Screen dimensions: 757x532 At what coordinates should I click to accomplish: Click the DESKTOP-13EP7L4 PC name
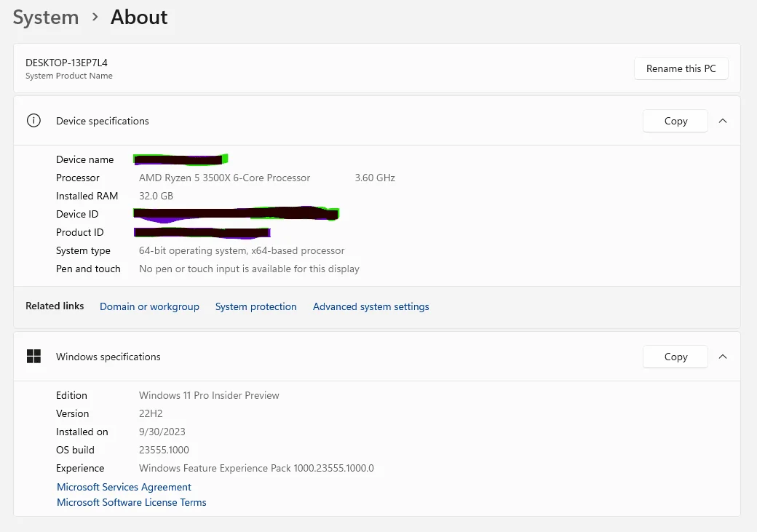click(67, 63)
